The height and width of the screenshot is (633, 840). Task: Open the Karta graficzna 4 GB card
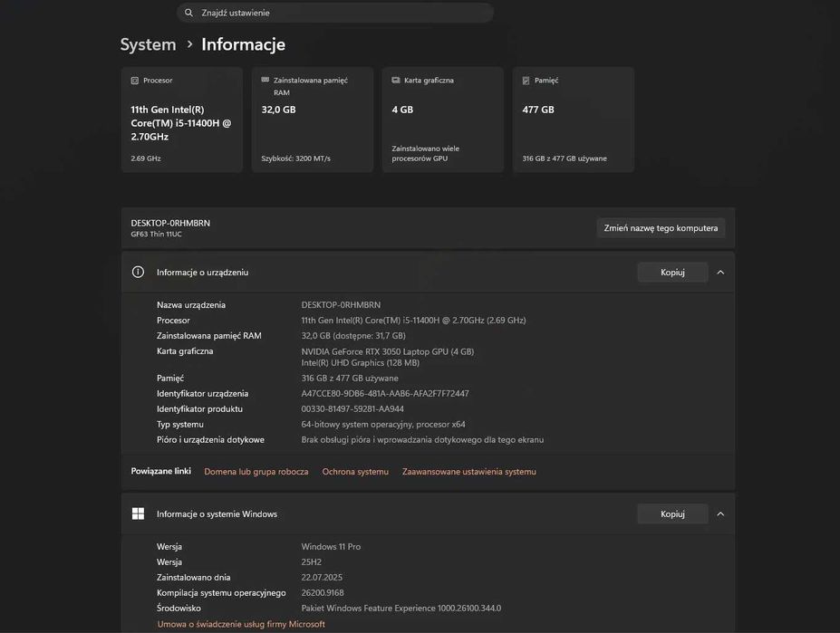(443, 120)
